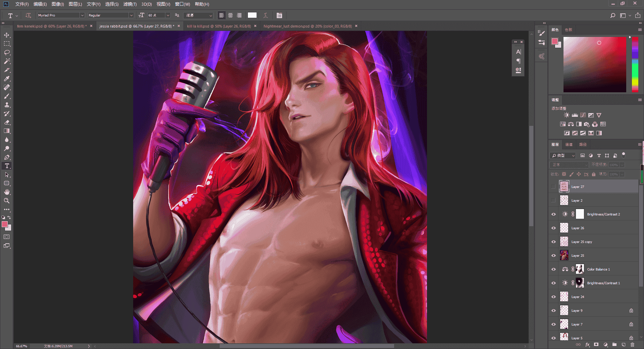
Task: Center align text in options bar
Action: tap(230, 15)
